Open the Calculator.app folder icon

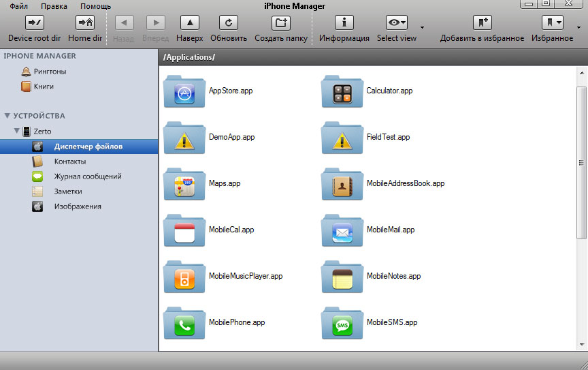coord(342,91)
